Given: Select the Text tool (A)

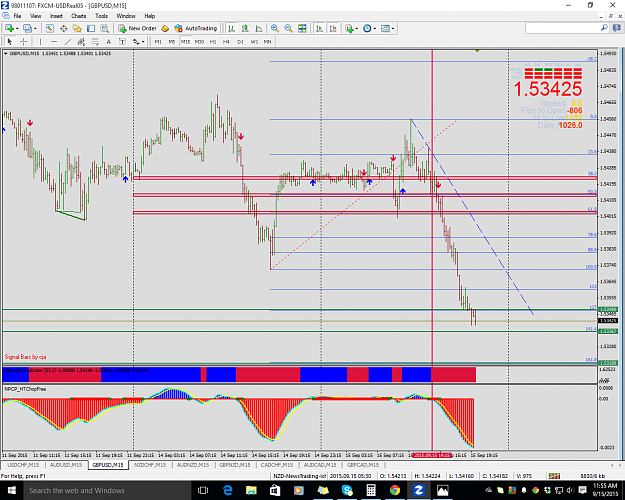Looking at the screenshot, I should click(108, 41).
